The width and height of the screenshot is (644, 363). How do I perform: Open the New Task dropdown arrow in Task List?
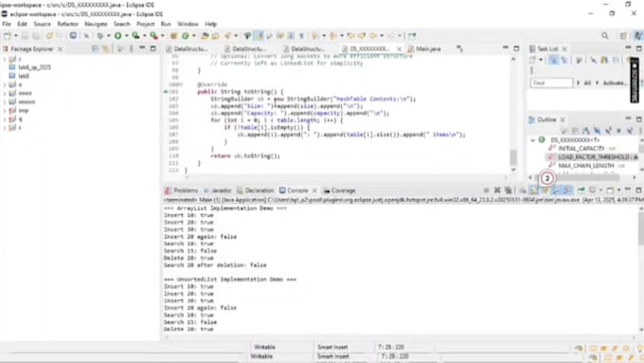(x=541, y=61)
